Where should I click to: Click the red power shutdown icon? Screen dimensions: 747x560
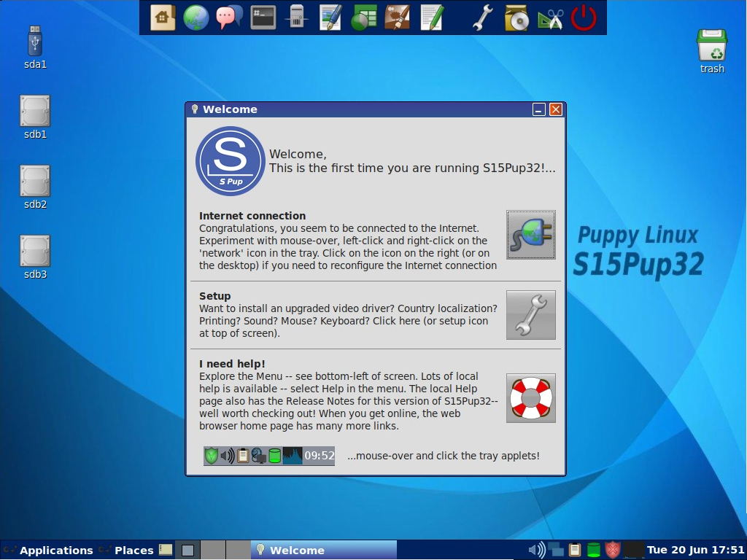(x=584, y=17)
